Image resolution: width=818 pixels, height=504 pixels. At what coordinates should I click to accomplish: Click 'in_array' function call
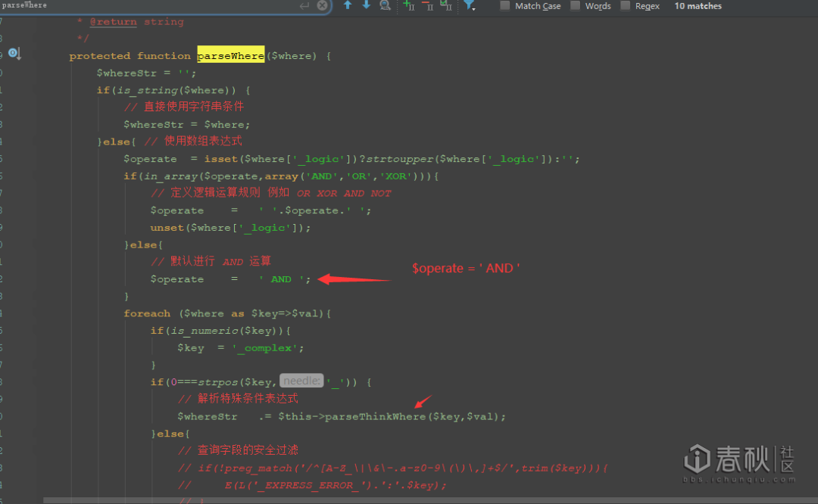(171, 176)
